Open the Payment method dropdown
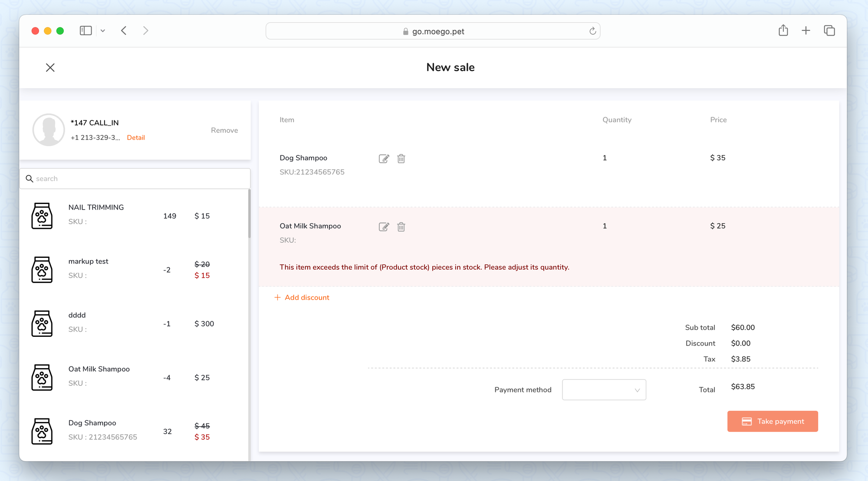The image size is (868, 481). click(x=604, y=390)
